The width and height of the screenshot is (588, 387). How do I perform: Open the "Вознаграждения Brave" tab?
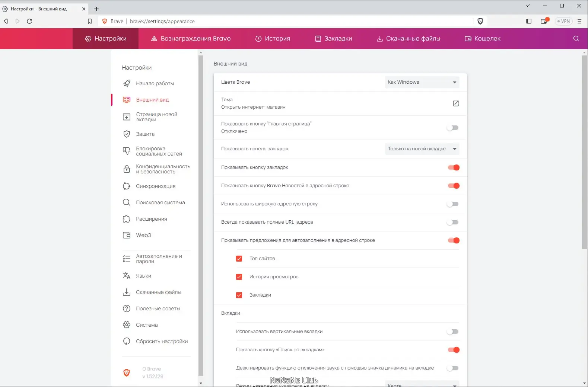pos(191,39)
